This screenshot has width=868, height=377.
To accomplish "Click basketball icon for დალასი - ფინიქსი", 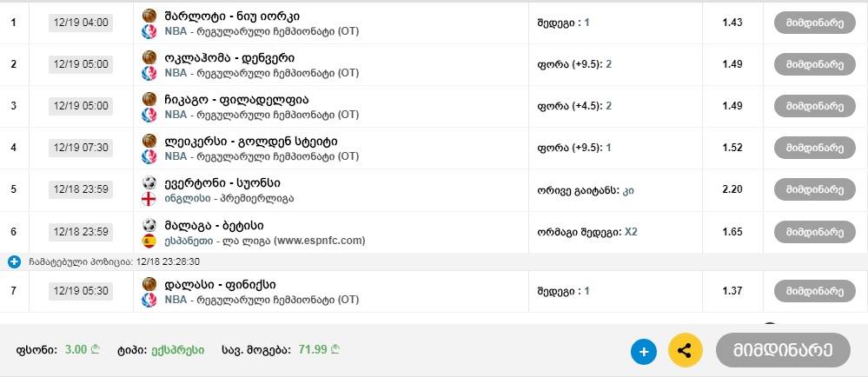I will click(x=149, y=285).
